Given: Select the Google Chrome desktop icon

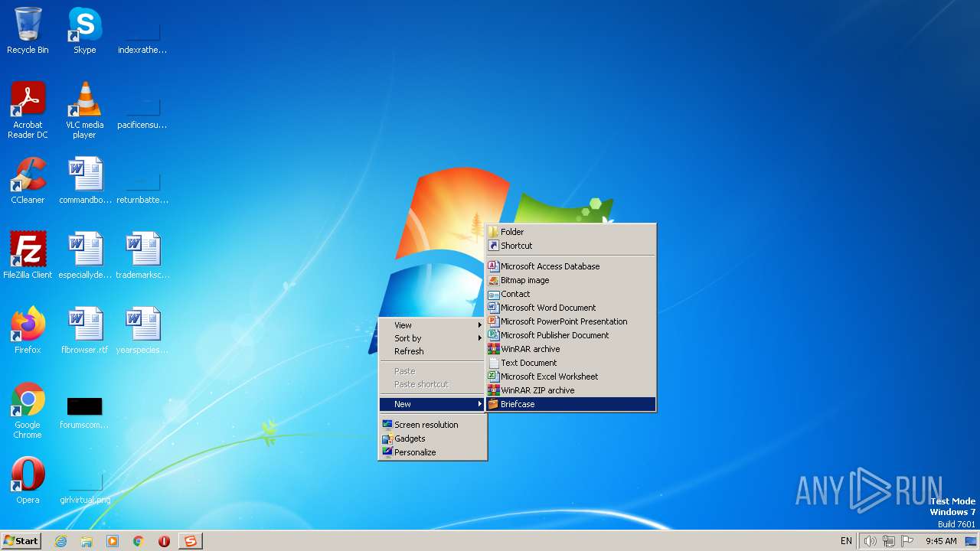Looking at the screenshot, I should (28, 410).
